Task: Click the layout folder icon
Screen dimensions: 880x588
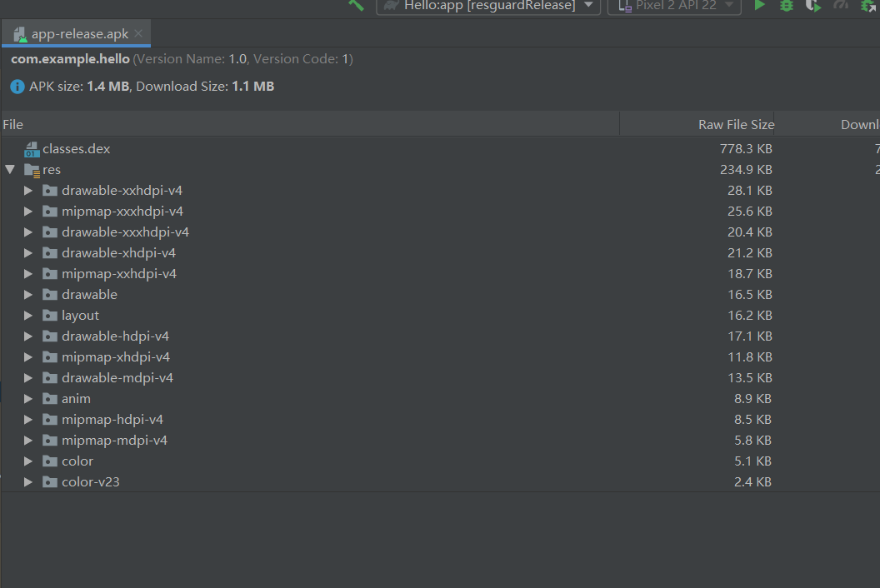Action: [50, 316]
